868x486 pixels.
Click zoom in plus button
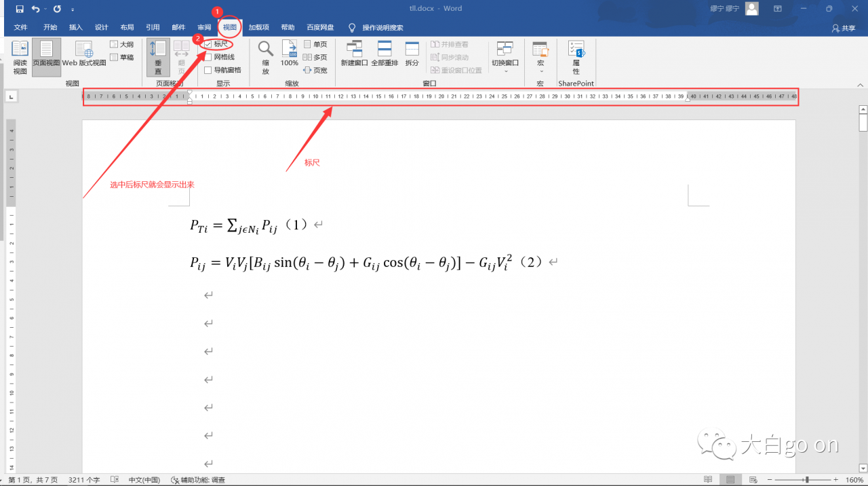tap(837, 480)
